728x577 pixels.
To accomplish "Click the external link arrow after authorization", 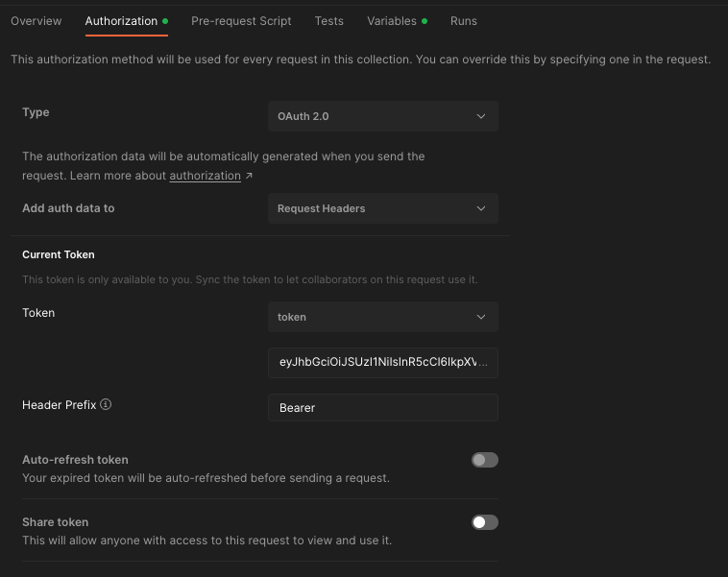I will click(249, 176).
